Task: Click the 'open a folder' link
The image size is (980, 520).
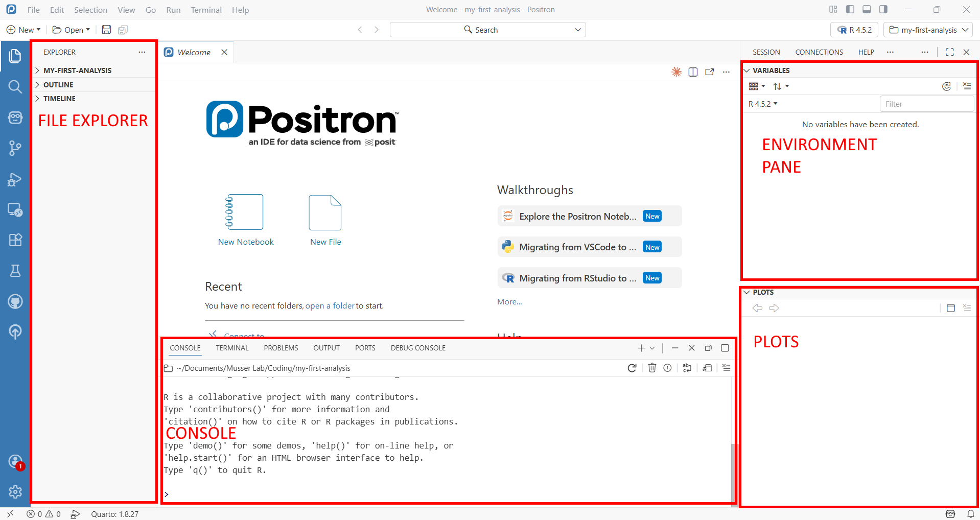Action: [x=330, y=306]
